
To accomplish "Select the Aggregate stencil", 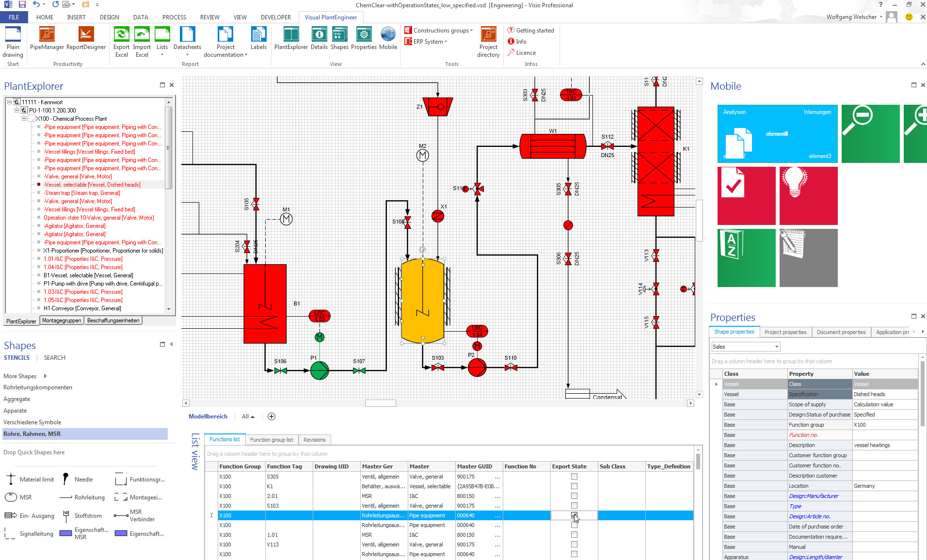I will click(x=16, y=399).
